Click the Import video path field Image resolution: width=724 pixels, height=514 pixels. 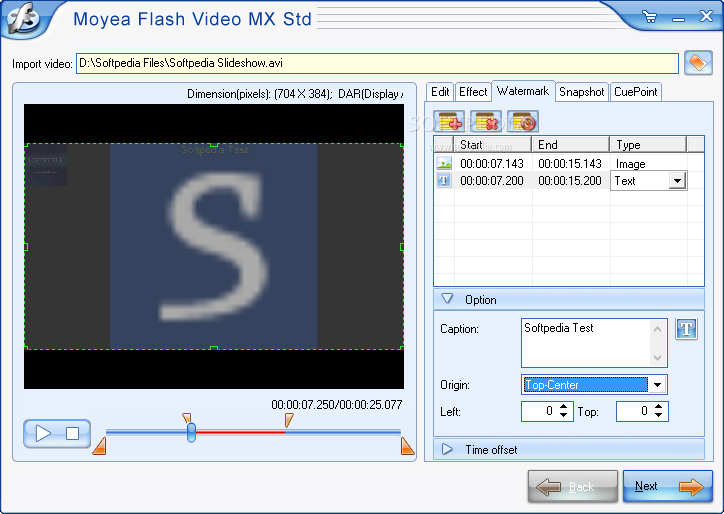[377, 63]
